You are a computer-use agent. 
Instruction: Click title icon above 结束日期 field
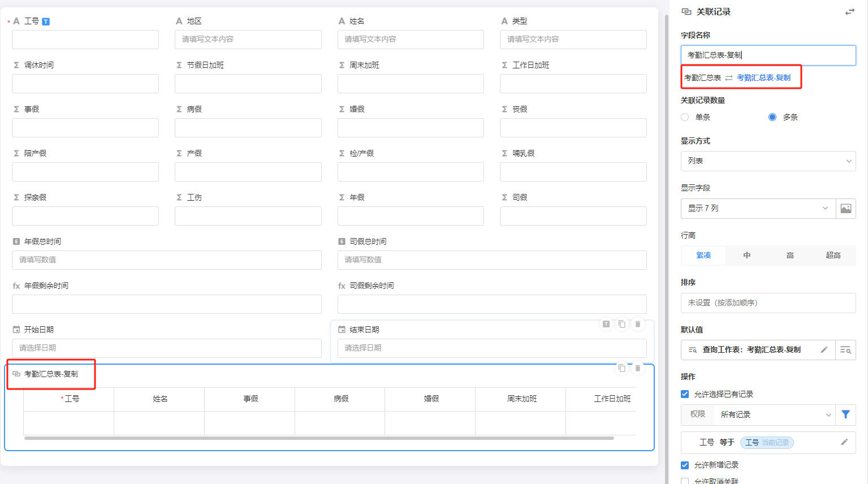tap(606, 324)
